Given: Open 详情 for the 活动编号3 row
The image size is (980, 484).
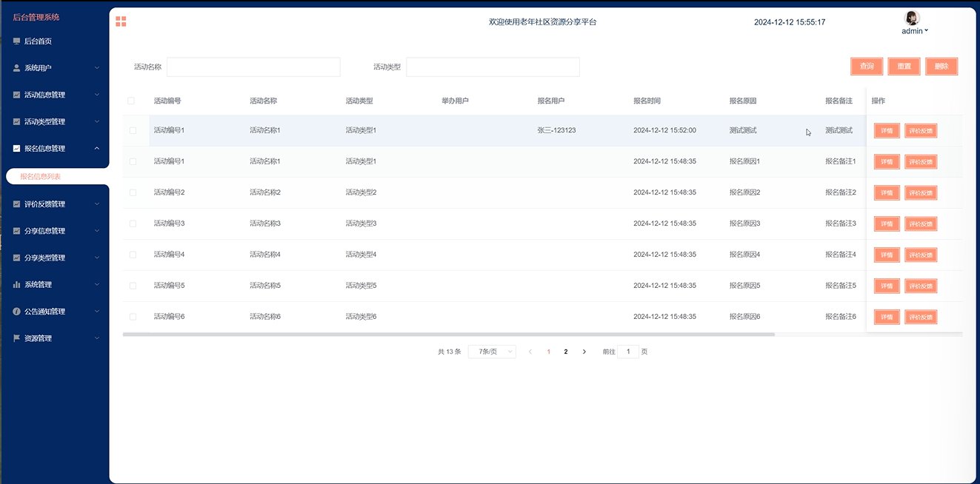Looking at the screenshot, I should click(x=887, y=224).
